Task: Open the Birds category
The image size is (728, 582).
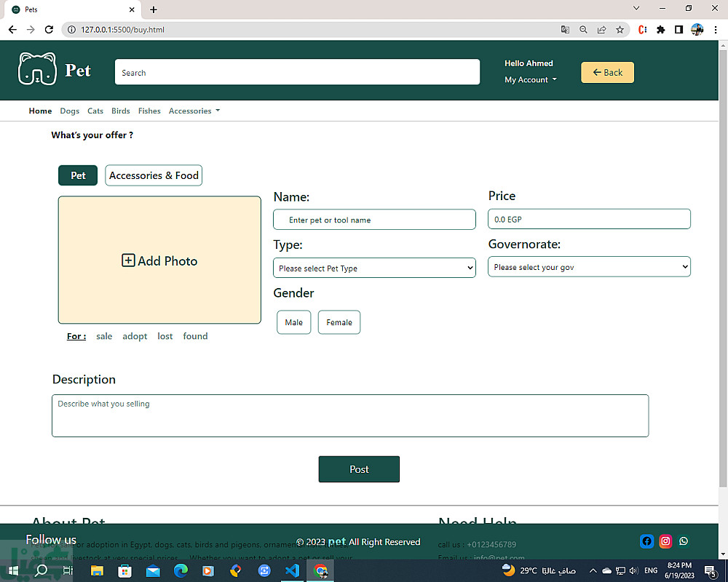Action: [121, 111]
